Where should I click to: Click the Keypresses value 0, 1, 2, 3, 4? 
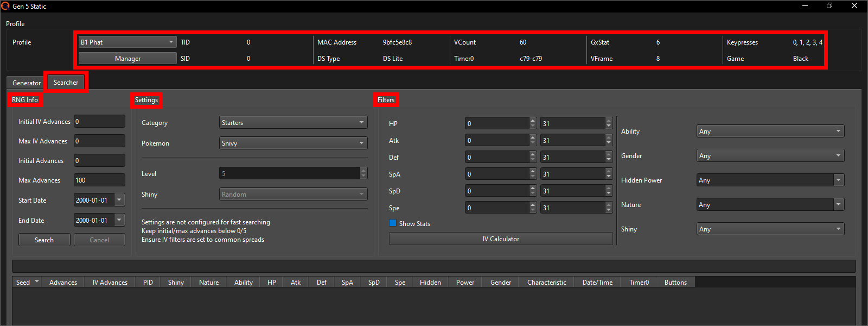point(807,42)
